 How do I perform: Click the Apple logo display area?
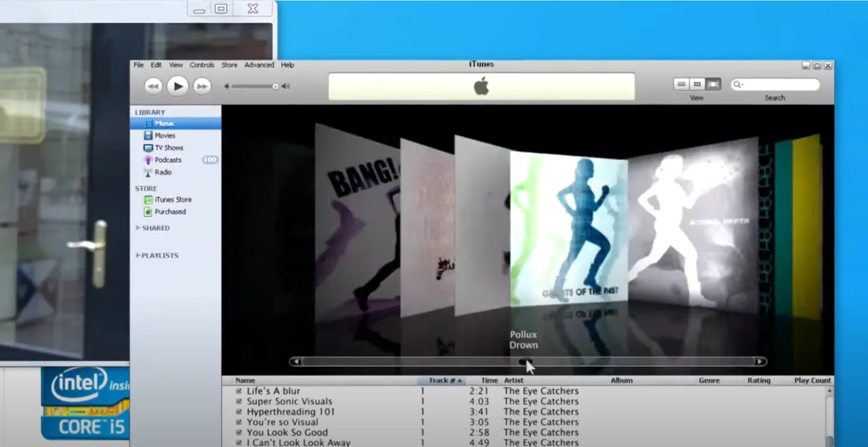[481, 87]
